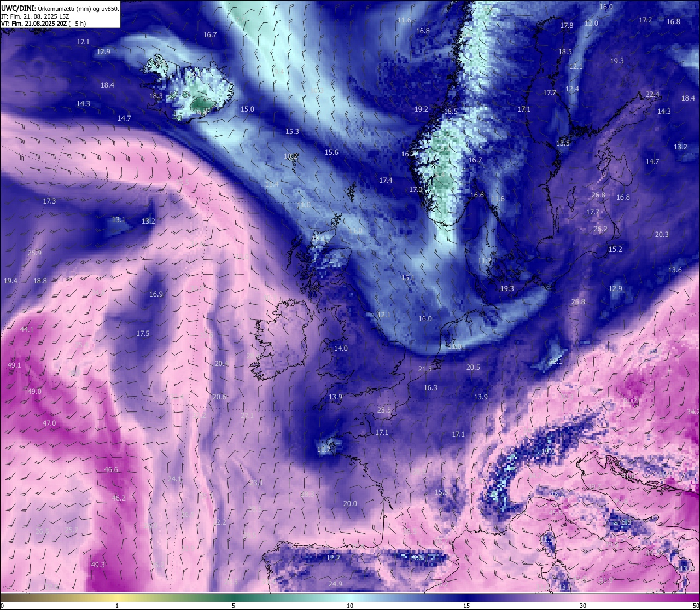Image resolution: width=700 pixels, height=610 pixels.
Task: Click the map value 17.2
Action: [645, 20]
